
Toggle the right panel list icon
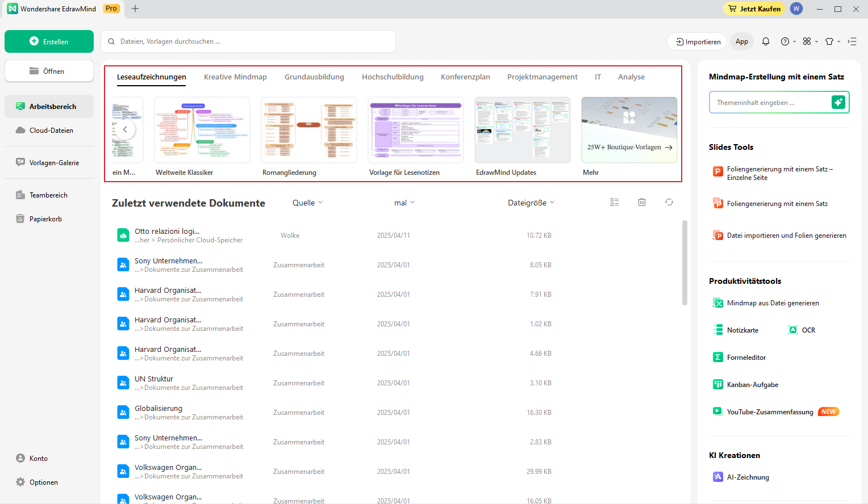tap(852, 41)
